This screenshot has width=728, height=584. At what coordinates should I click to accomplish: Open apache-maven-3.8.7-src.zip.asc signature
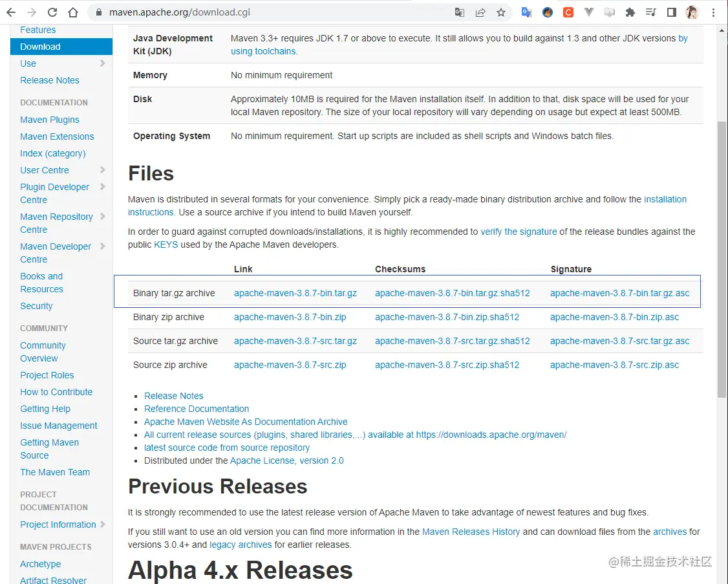tap(614, 365)
